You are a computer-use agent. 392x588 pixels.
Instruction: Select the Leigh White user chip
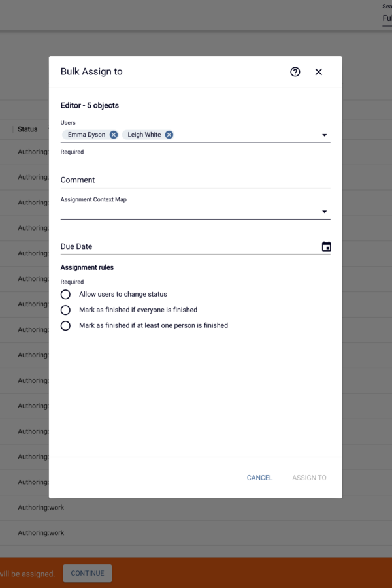pos(144,135)
